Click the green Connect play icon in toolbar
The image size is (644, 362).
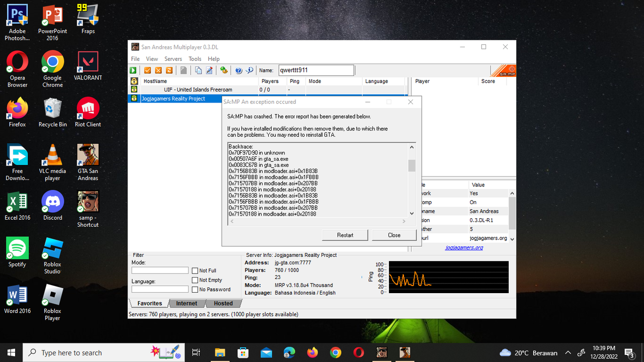133,71
